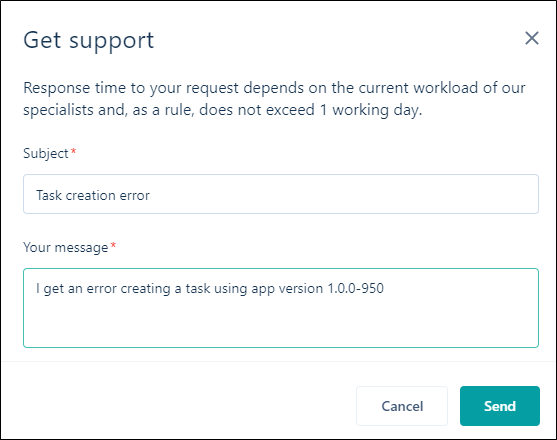Click the red asterisk beside Your message
The width and height of the screenshot is (557, 440).
[113, 245]
